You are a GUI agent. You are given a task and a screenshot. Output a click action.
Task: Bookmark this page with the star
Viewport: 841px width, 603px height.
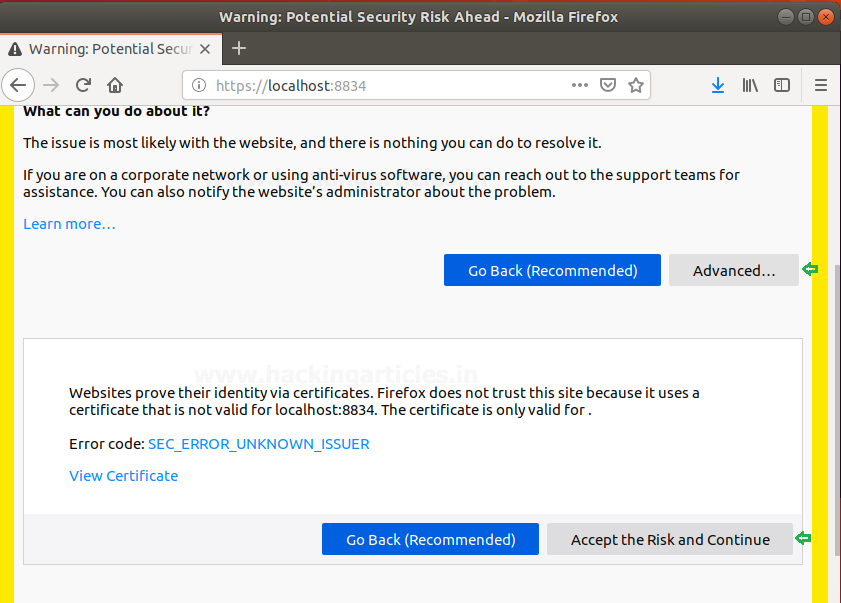click(635, 86)
